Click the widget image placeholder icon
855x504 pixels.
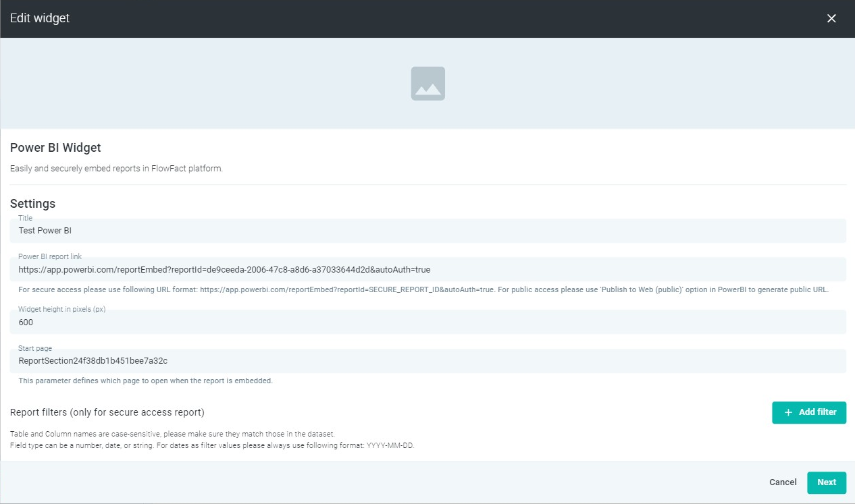click(x=428, y=84)
